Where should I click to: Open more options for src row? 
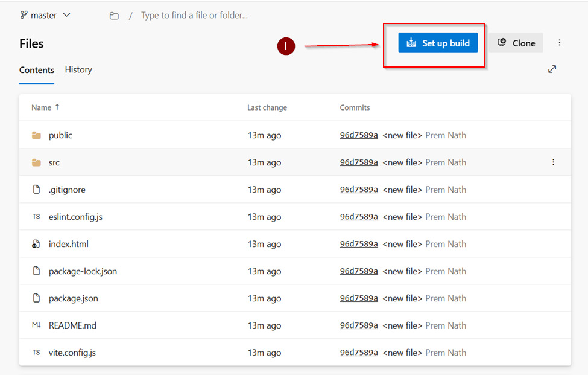[553, 162]
